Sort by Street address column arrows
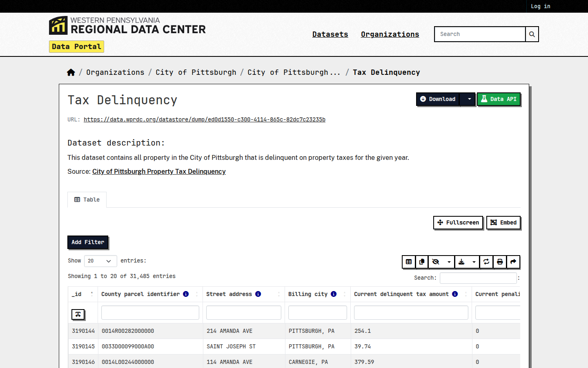 coord(279,294)
